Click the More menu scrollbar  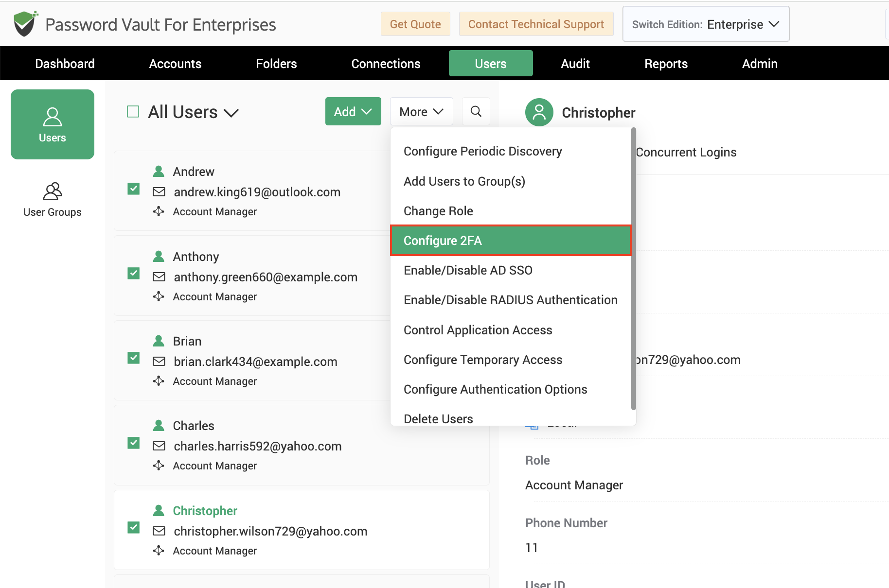(x=633, y=269)
